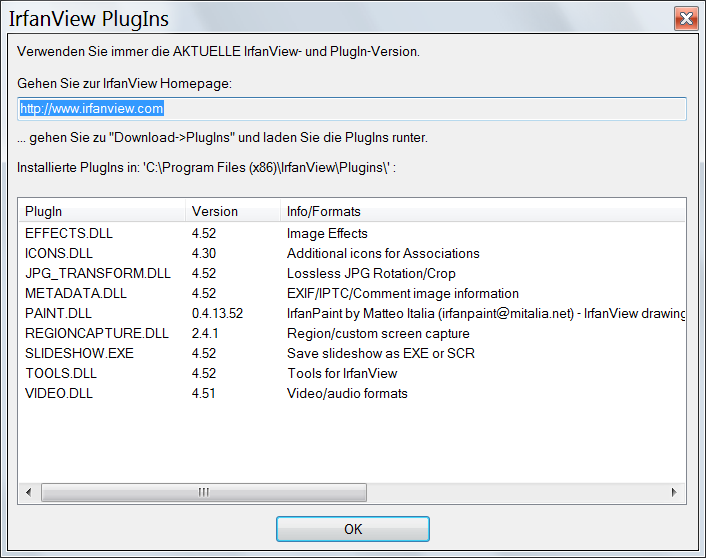This screenshot has width=706, height=558.
Task: Click 'Save slideshow as EXE or SCR'
Action: coord(381,353)
